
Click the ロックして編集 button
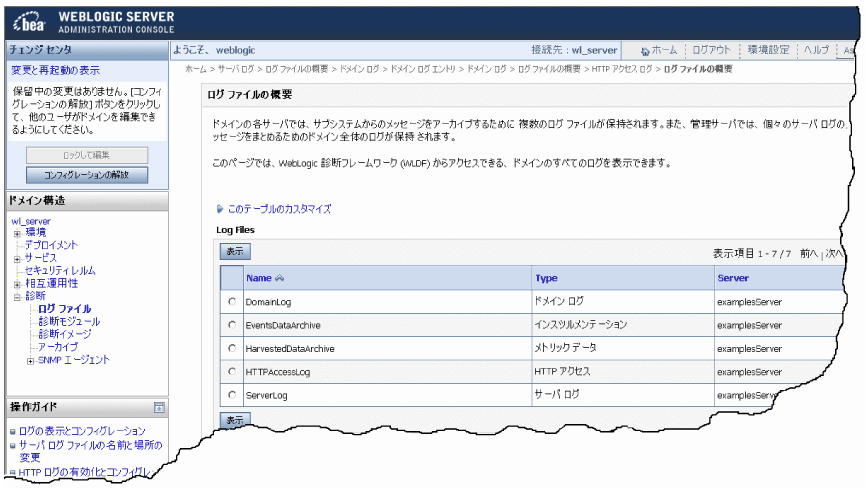pos(87,155)
